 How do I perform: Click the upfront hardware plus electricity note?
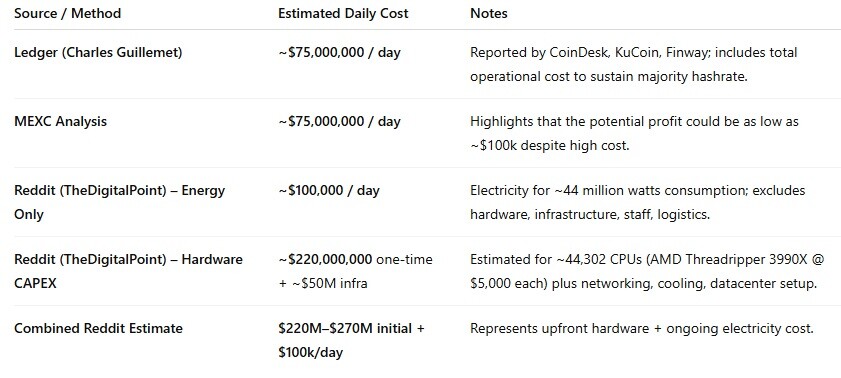click(x=642, y=328)
